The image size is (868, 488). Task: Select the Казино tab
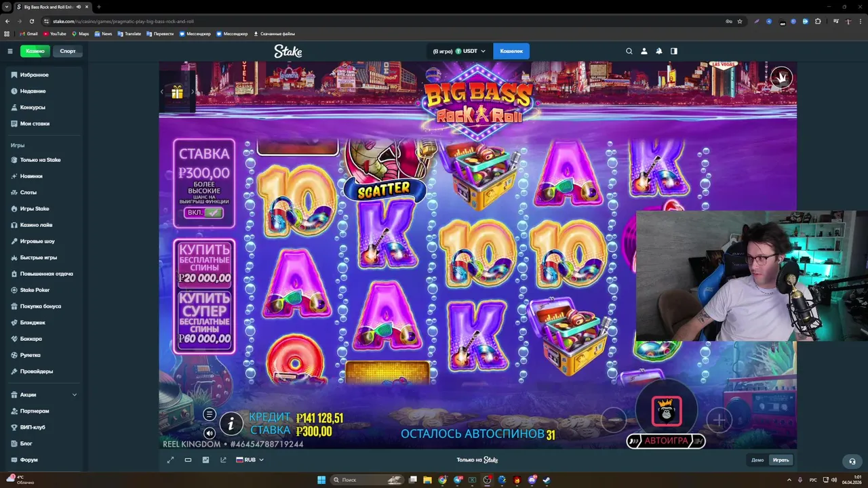click(x=35, y=51)
